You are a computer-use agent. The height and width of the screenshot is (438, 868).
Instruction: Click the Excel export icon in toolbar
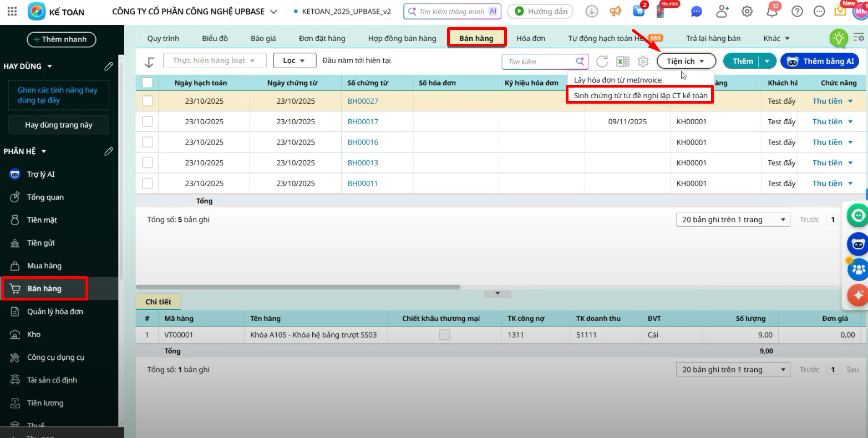click(623, 62)
